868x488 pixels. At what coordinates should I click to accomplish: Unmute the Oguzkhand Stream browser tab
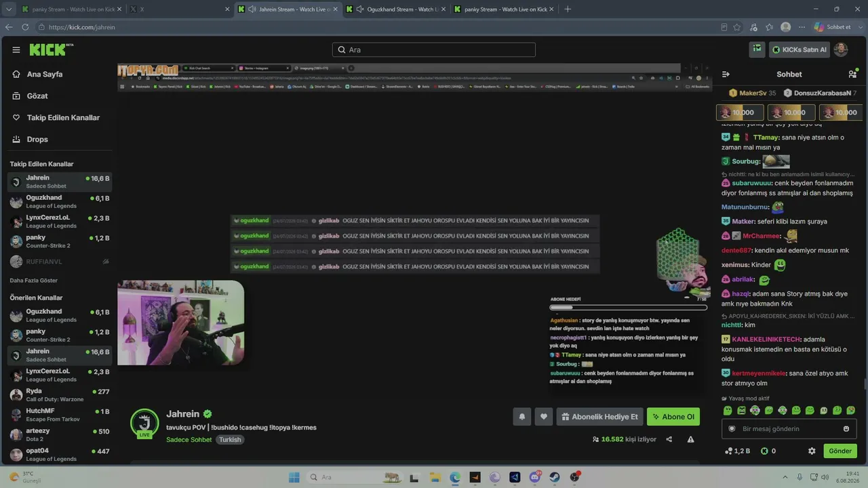click(360, 9)
